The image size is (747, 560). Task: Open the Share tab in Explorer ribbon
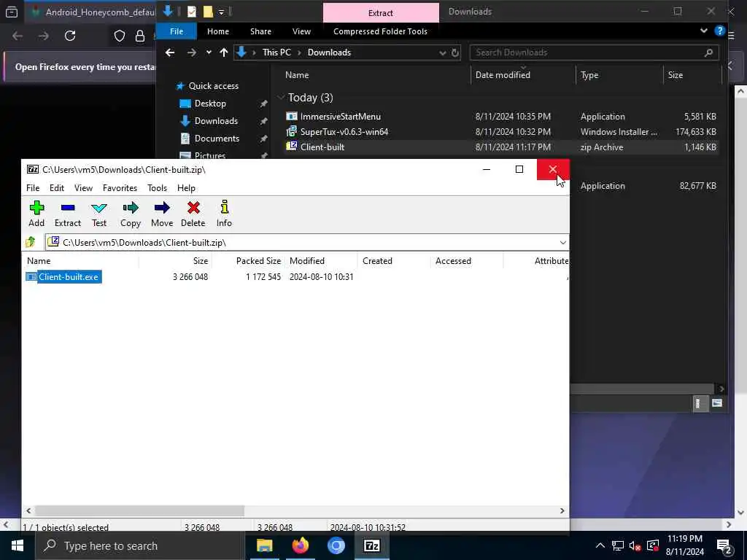[x=260, y=31]
